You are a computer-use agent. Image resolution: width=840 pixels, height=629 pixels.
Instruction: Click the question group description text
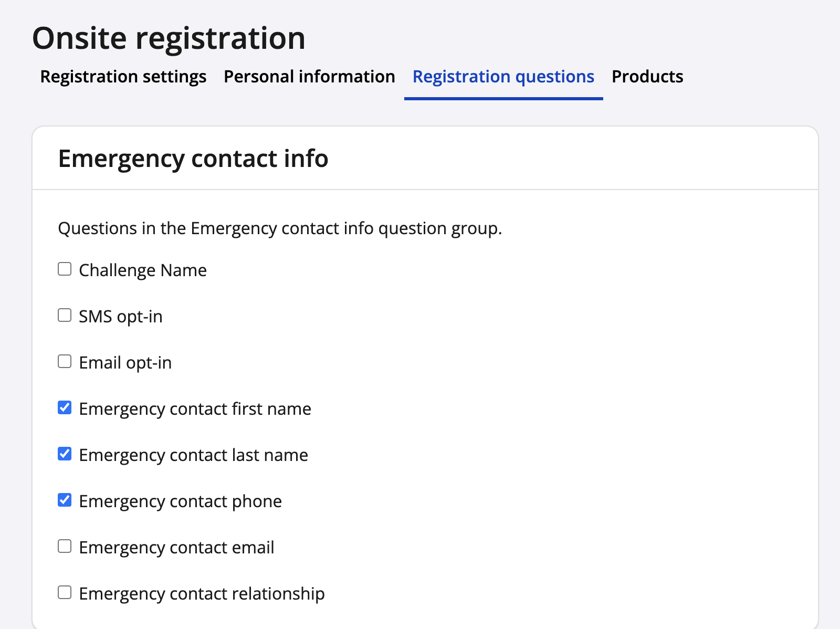click(x=280, y=228)
